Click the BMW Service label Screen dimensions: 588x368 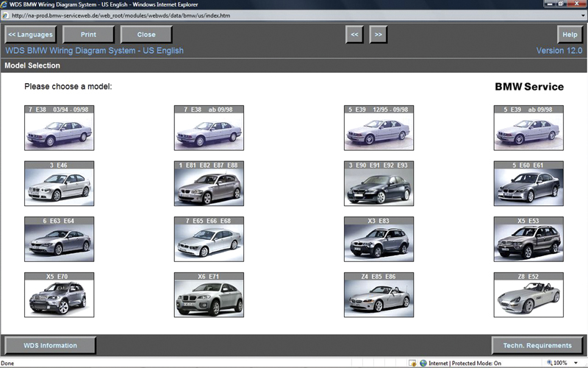[529, 87]
